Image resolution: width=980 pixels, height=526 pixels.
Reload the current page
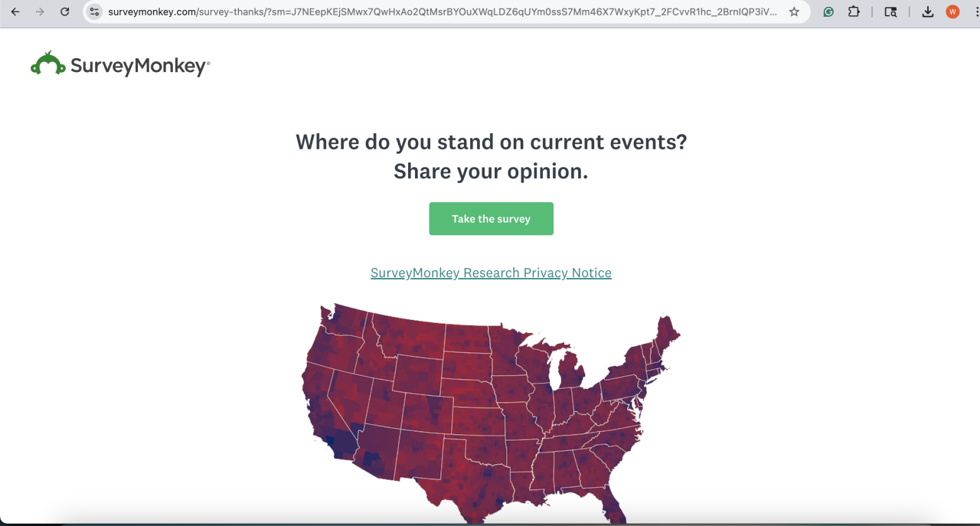(65, 12)
